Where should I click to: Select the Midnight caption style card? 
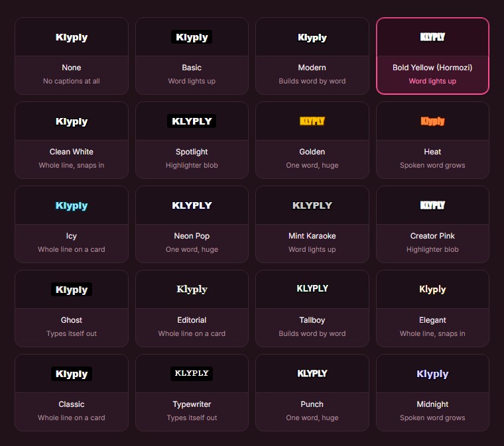(432, 392)
